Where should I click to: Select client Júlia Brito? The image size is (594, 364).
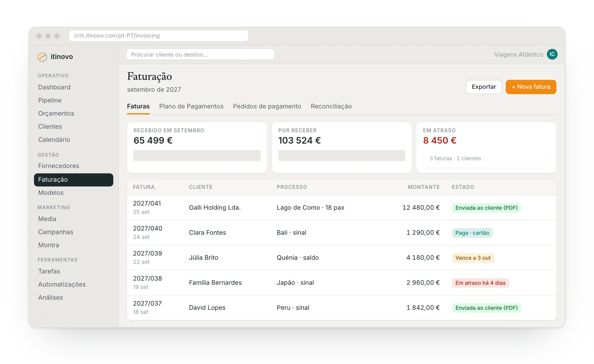[x=204, y=258]
